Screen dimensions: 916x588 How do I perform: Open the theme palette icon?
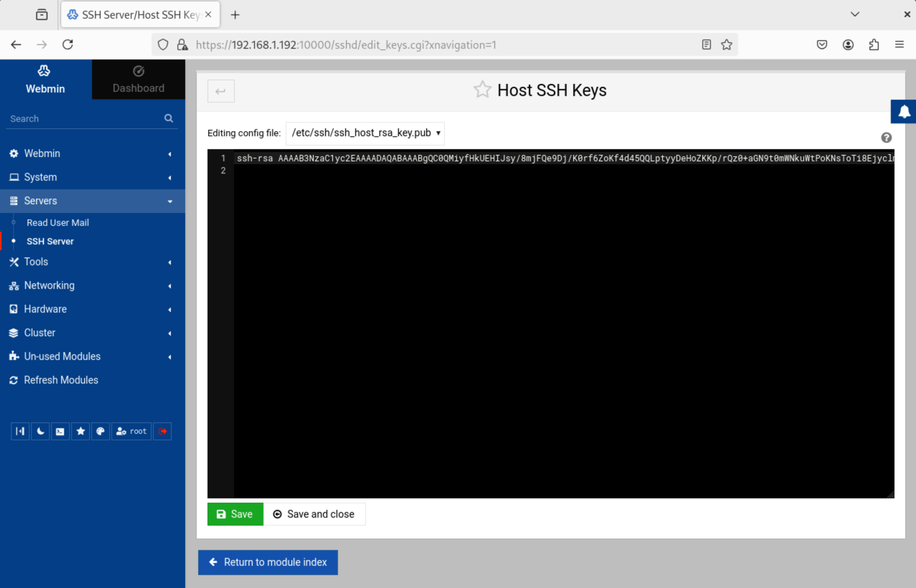pyautogui.click(x=100, y=431)
